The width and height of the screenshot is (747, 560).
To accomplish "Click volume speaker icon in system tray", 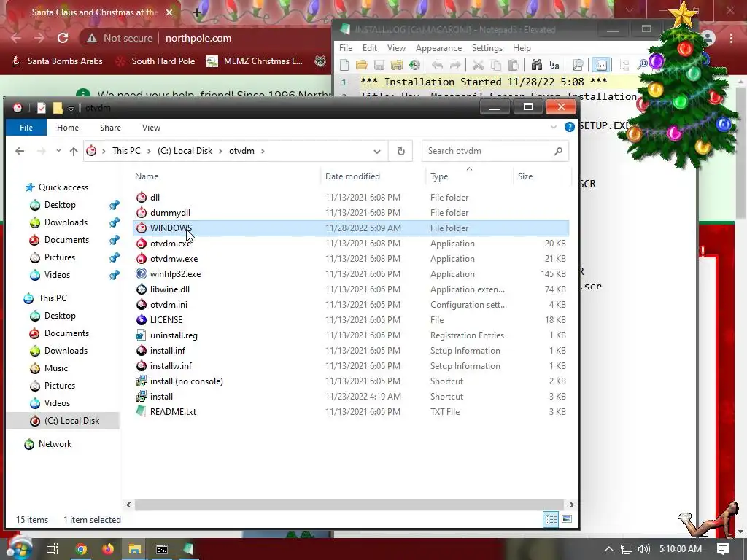I will click(644, 549).
